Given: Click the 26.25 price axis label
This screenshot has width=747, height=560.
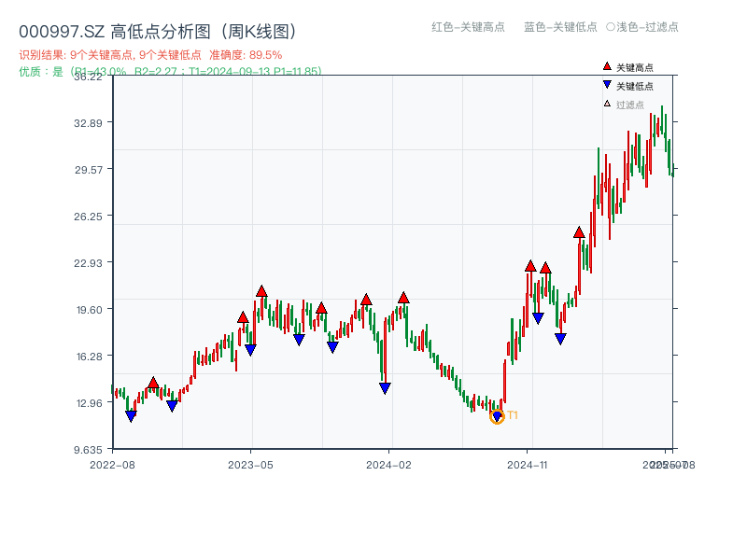Looking at the screenshot, I should [x=88, y=217].
